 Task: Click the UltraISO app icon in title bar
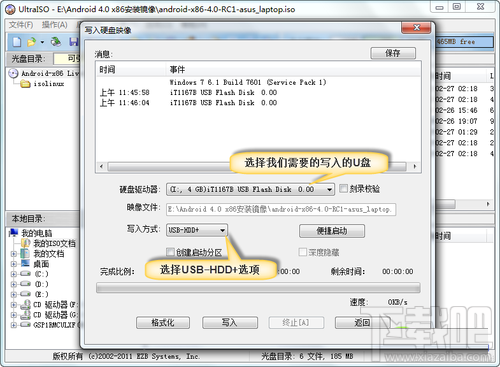(10, 9)
